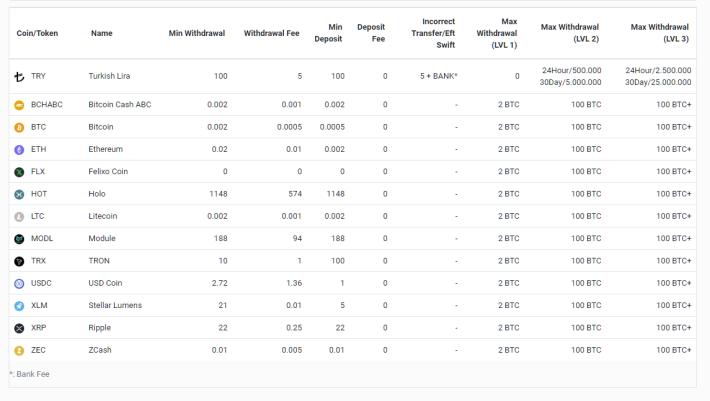Click the 30Day/25.000.000 LVL 3 limit text
Image resolution: width=710 pixels, height=401 pixels.
pos(658,82)
